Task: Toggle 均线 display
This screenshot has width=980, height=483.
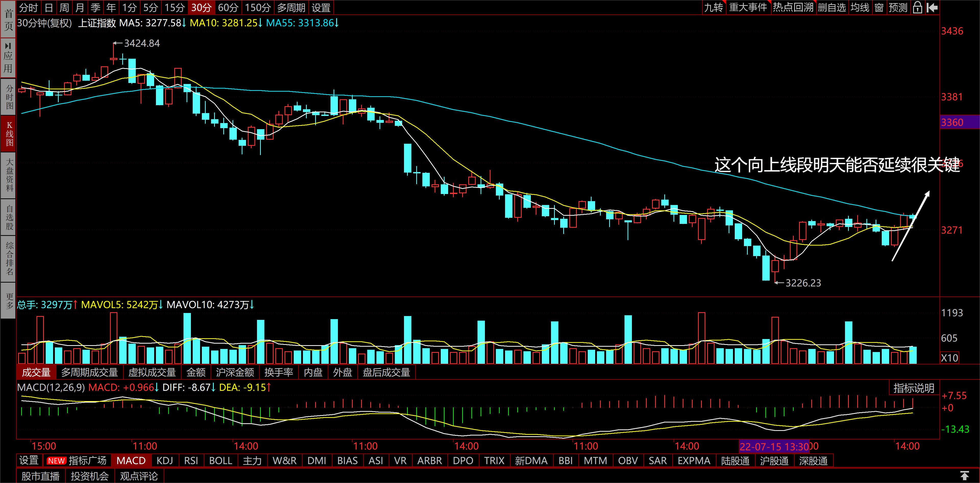Action: (860, 7)
